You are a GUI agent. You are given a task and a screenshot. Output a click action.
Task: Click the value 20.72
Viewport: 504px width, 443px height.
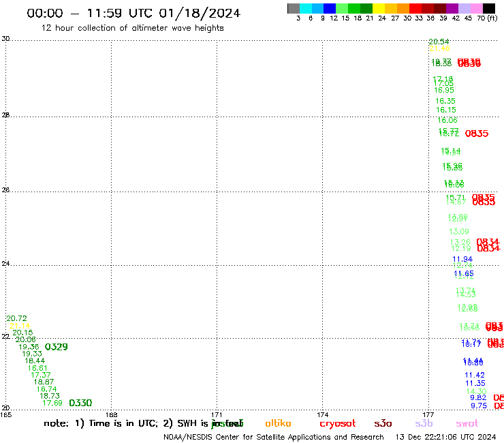pos(16,318)
